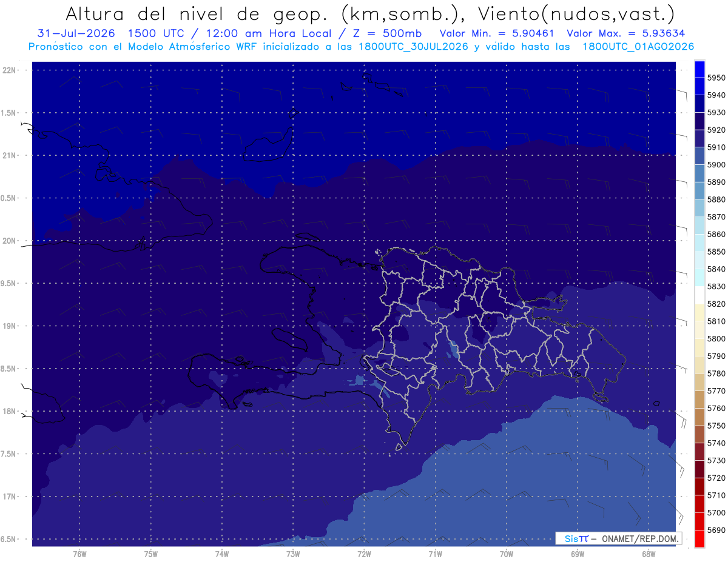The image size is (728, 562).
Task: Click the 5690 colorbar label
Action: click(716, 530)
